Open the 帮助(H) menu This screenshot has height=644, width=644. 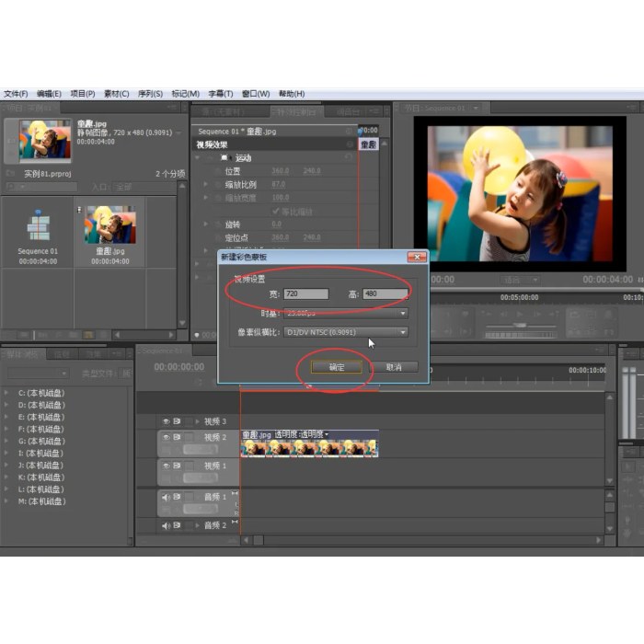click(x=292, y=94)
